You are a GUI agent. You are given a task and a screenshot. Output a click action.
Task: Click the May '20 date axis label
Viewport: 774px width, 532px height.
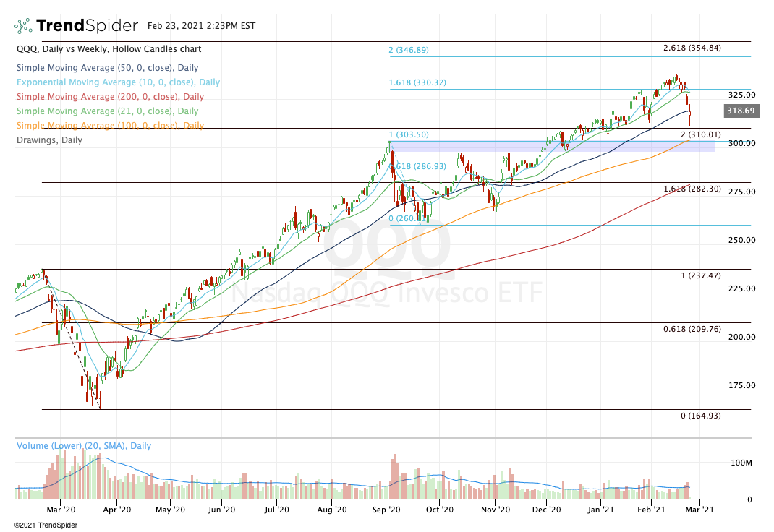[170, 510]
